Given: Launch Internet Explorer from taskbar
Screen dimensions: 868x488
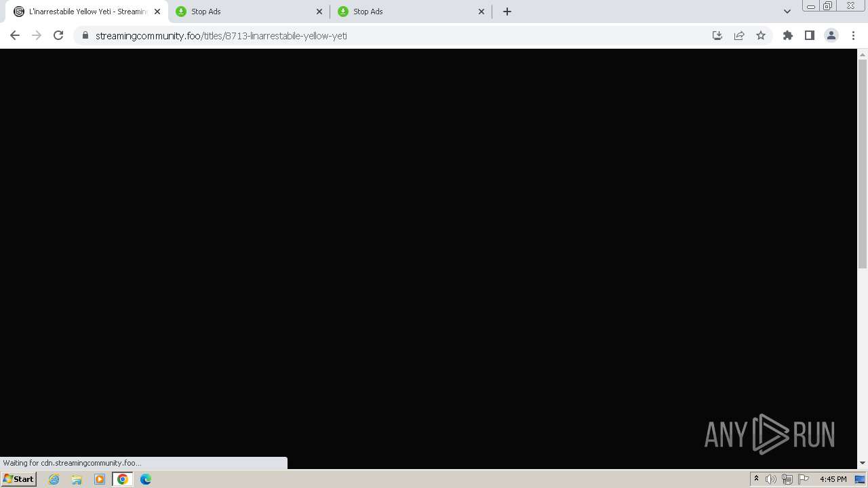Looking at the screenshot, I should pyautogui.click(x=54, y=479).
